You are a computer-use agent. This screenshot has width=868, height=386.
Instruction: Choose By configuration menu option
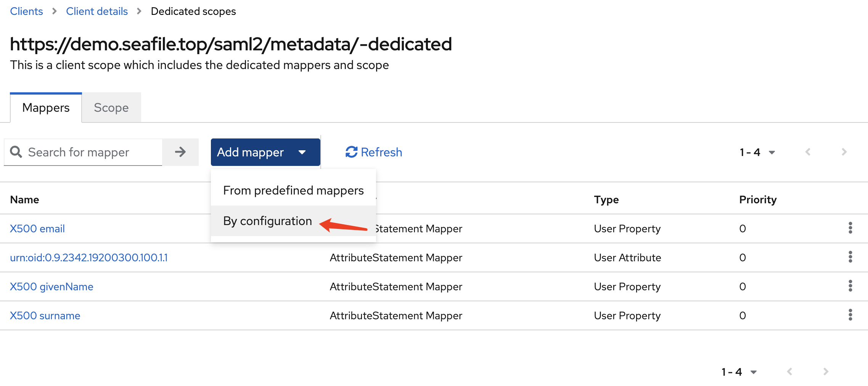[x=267, y=221]
